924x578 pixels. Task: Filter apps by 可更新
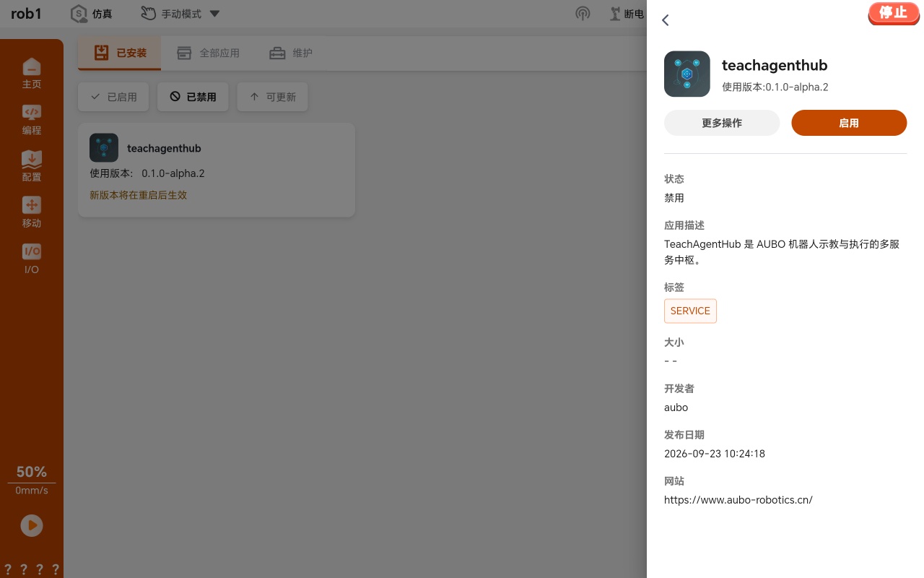[272, 97]
